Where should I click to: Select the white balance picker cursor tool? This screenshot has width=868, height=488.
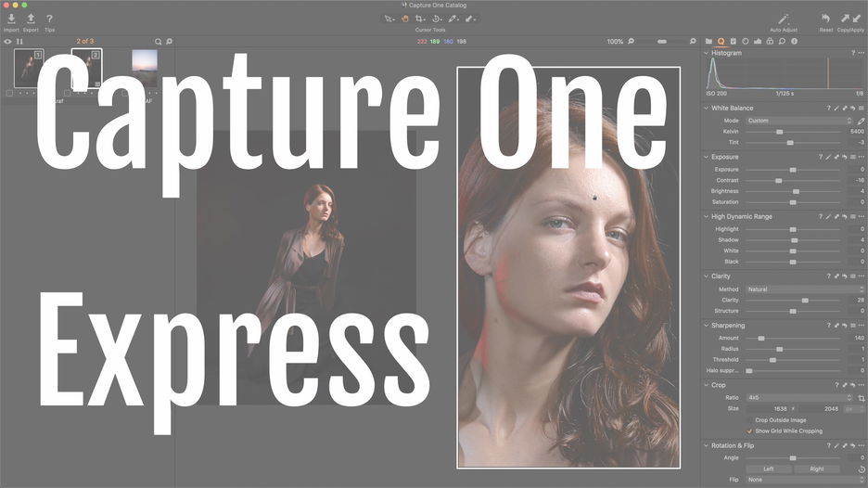[x=453, y=19]
